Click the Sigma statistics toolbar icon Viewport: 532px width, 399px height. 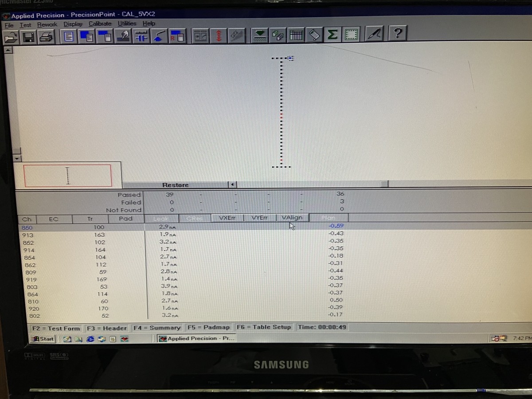[x=332, y=35]
